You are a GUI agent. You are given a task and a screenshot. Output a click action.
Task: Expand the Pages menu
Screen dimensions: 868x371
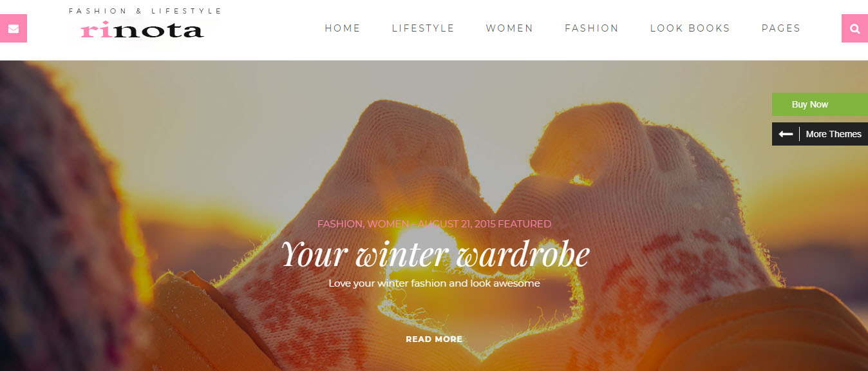click(781, 28)
